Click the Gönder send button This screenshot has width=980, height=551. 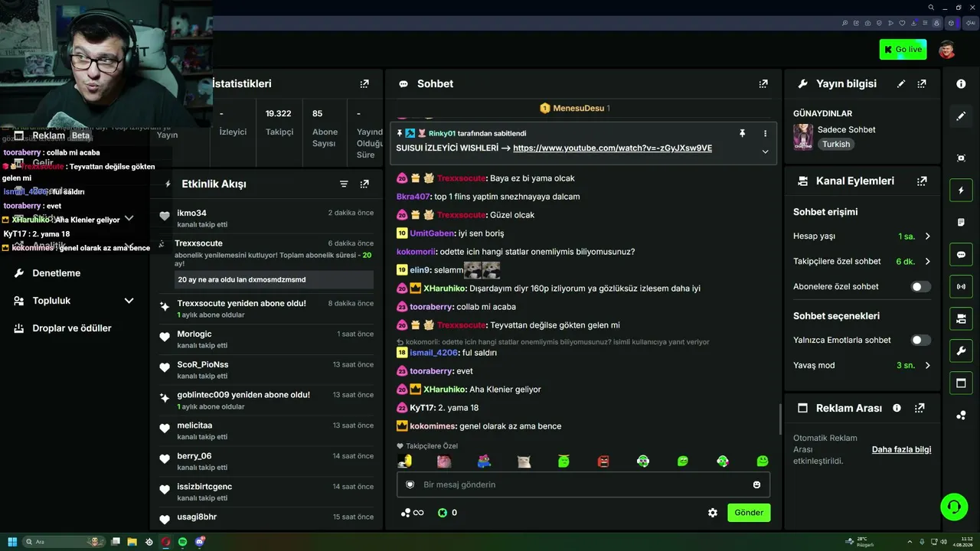pyautogui.click(x=749, y=513)
